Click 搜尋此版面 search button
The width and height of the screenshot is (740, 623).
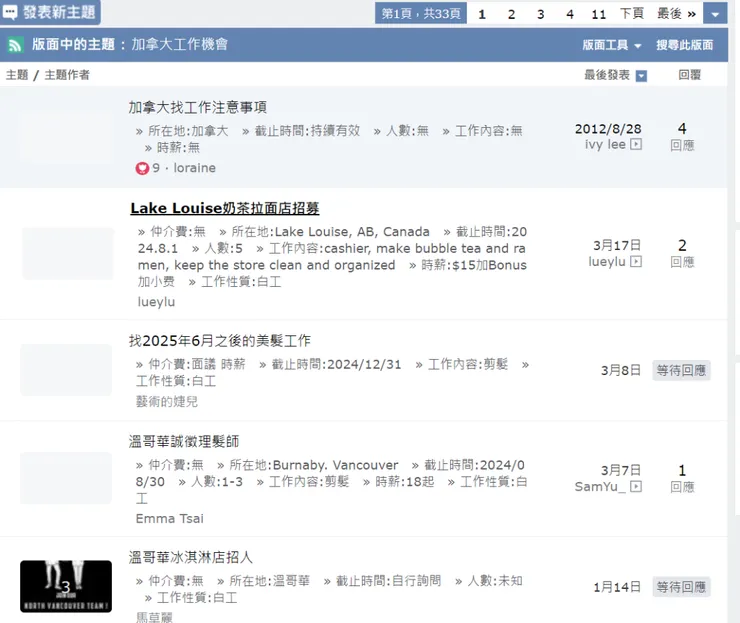[x=684, y=45]
